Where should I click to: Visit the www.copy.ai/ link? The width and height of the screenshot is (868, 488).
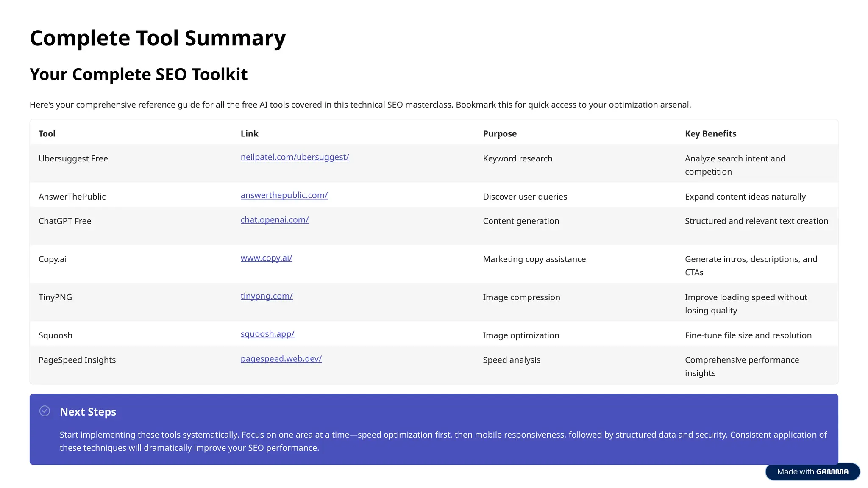pos(266,258)
